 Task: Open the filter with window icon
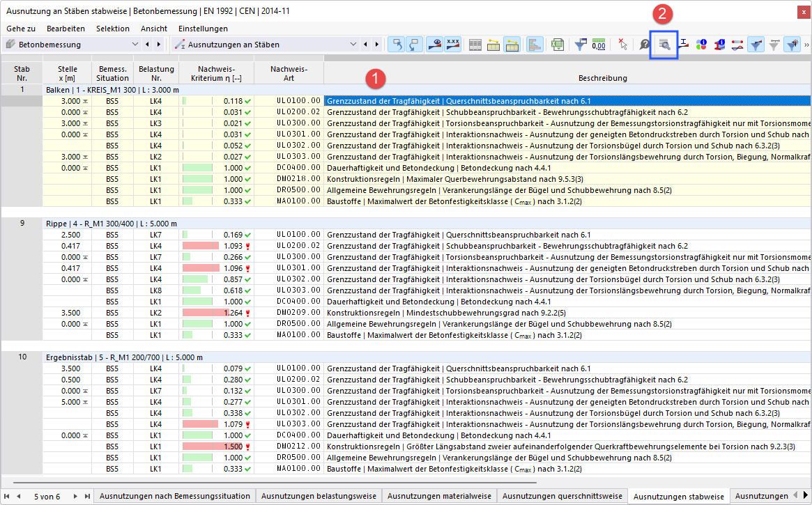[581, 45]
